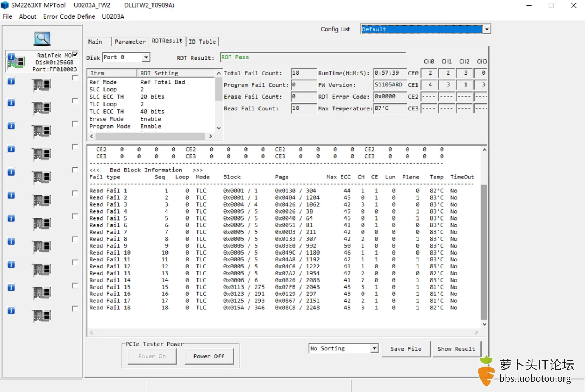The width and height of the screenshot is (585, 392).
Task: Select the fifth slot's empty card icon
Action: point(42,154)
